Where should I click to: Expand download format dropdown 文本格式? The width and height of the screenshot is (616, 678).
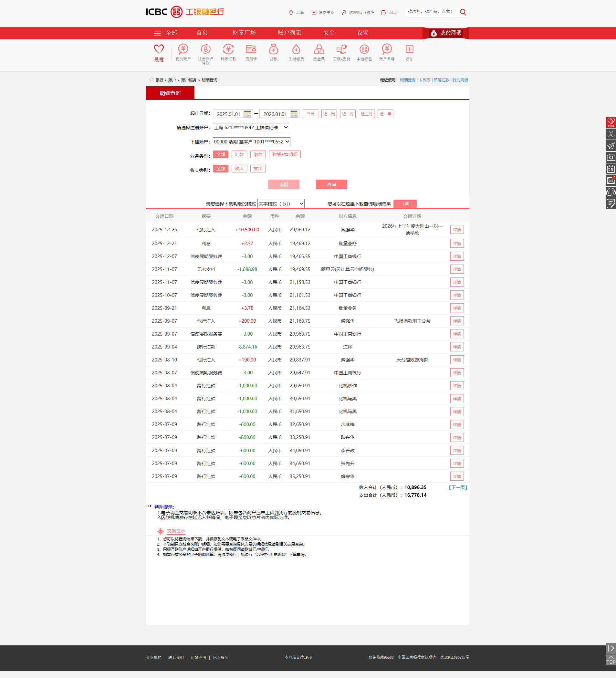[x=281, y=203]
